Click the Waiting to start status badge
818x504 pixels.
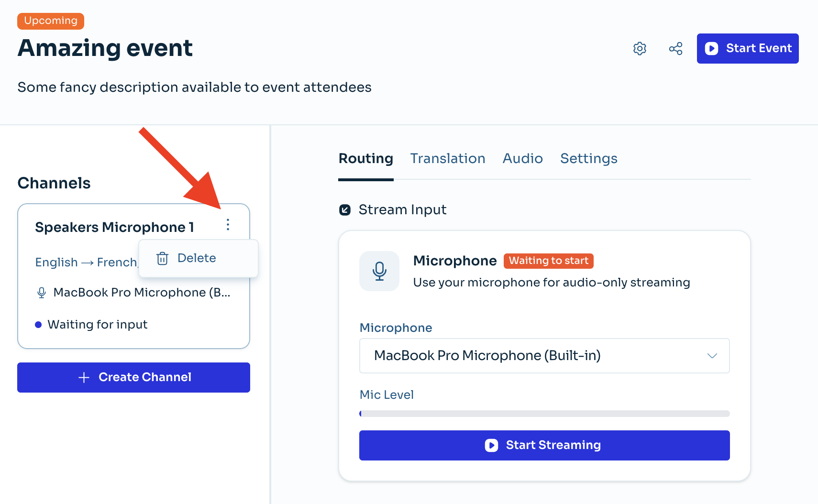pos(548,261)
